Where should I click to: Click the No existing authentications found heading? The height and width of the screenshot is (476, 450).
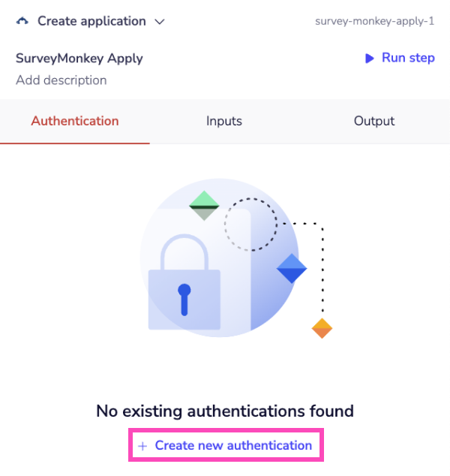225,411
